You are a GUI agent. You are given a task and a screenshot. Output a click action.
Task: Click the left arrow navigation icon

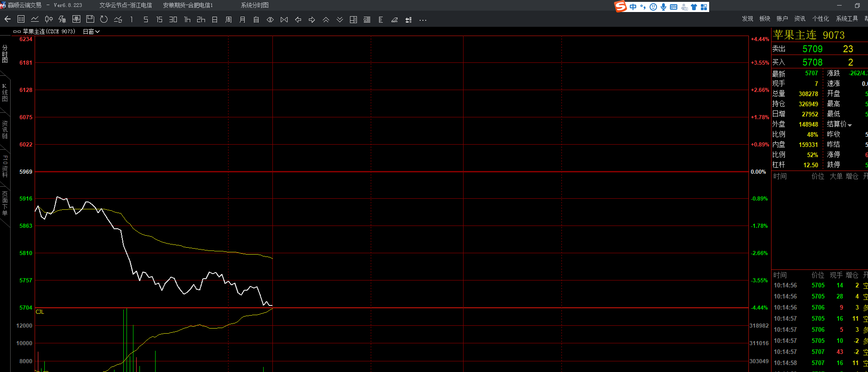pyautogui.click(x=298, y=19)
